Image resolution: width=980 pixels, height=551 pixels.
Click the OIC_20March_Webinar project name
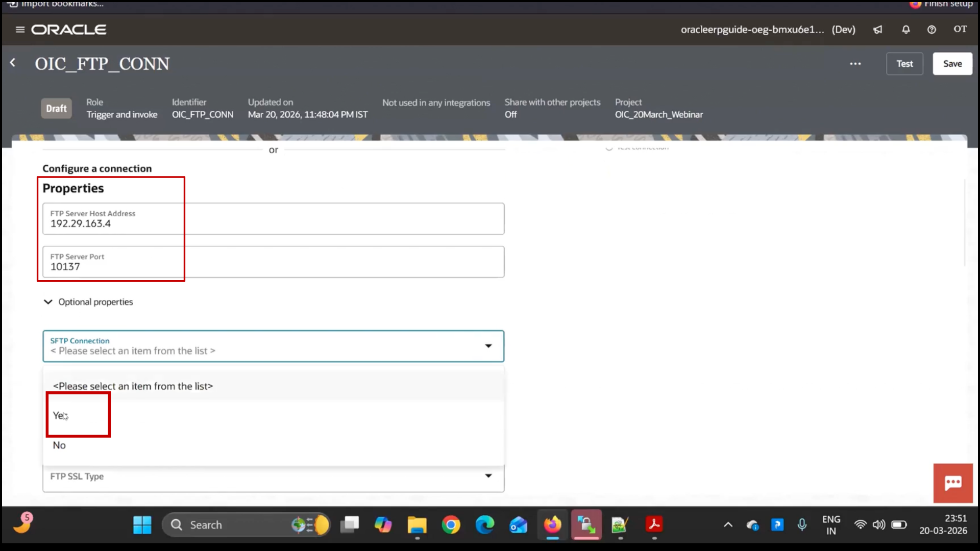659,115
